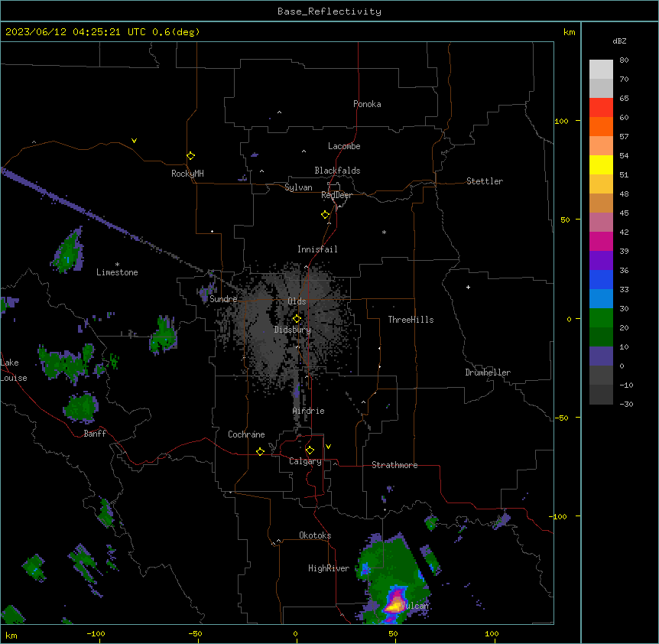The width and height of the screenshot is (659, 644).
Task: Click the Olds city label
Action: point(297,301)
